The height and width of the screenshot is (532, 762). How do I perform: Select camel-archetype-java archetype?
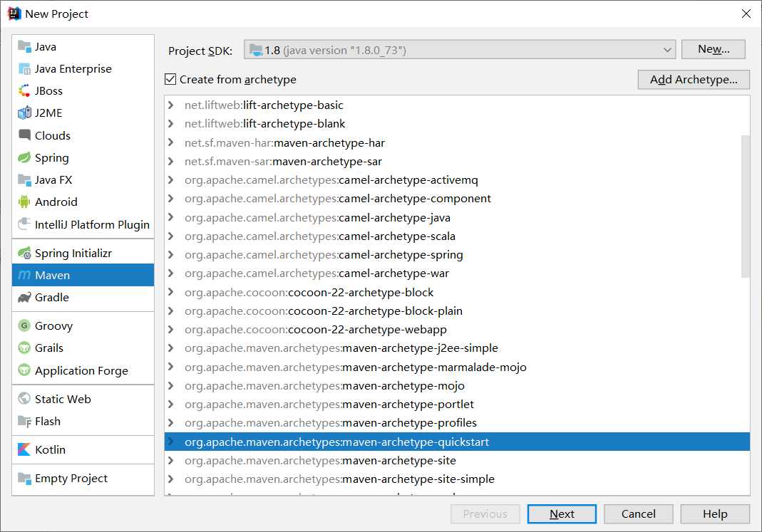pos(457,217)
